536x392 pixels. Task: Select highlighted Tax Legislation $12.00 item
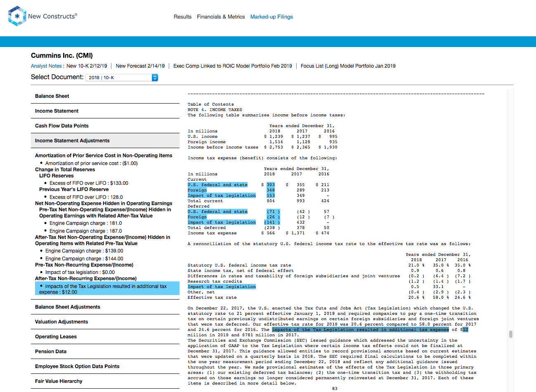(107, 289)
